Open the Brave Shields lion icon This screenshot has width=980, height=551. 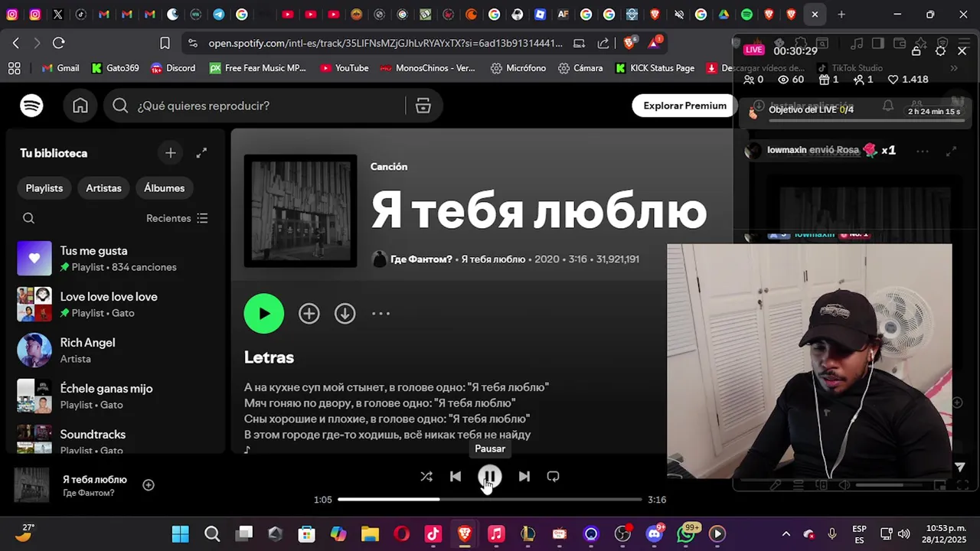coord(629,43)
